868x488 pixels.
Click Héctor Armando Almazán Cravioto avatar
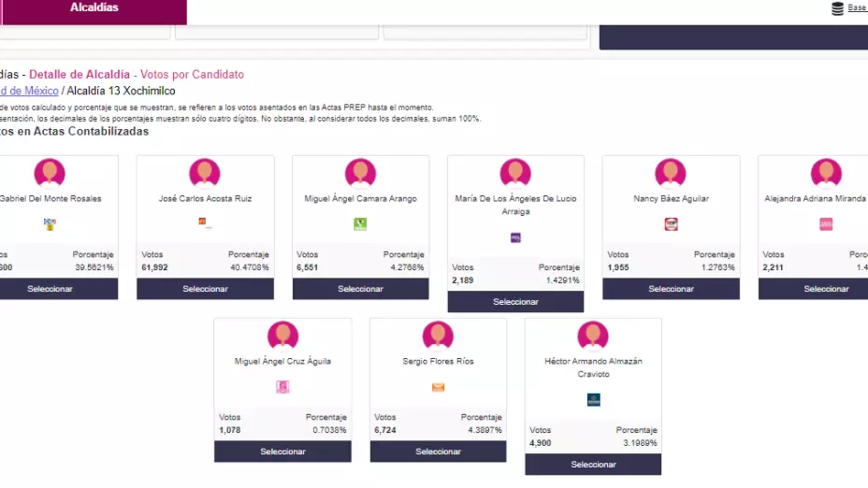coord(593,336)
